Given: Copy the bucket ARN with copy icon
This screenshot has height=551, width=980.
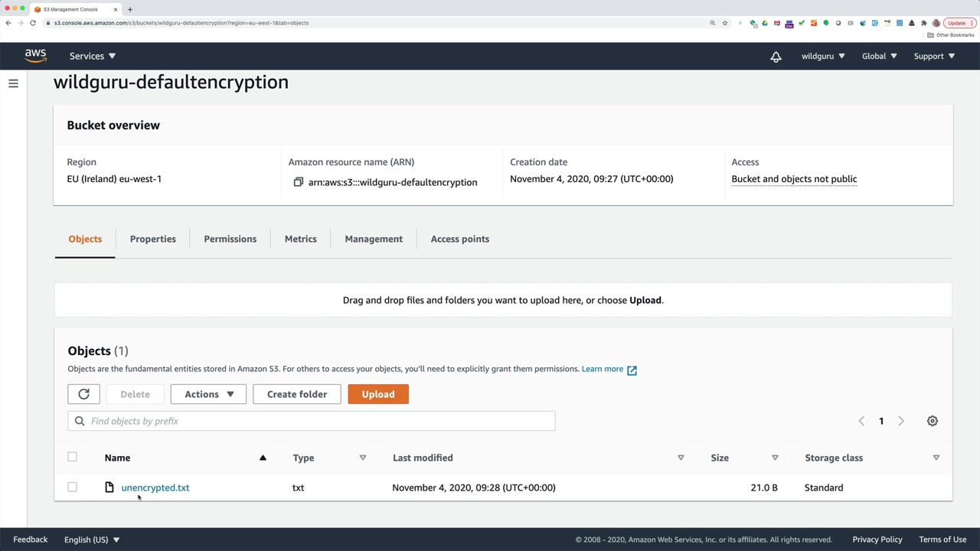Looking at the screenshot, I should 299,182.
